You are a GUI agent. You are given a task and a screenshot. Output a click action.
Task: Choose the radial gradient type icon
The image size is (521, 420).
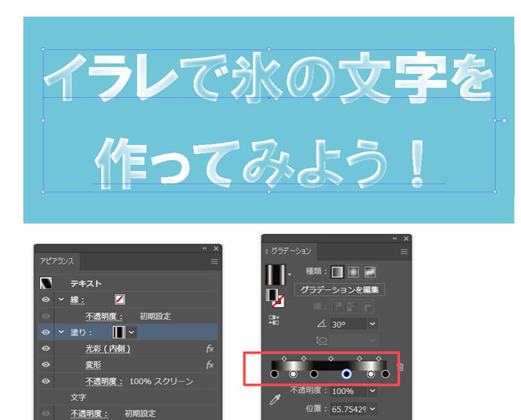[x=353, y=273]
